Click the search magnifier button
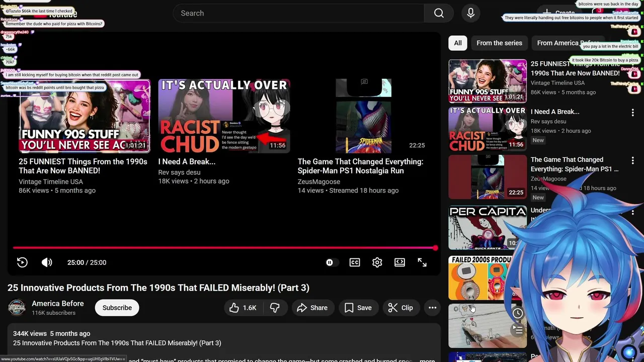This screenshot has width=644, height=362. point(439,13)
